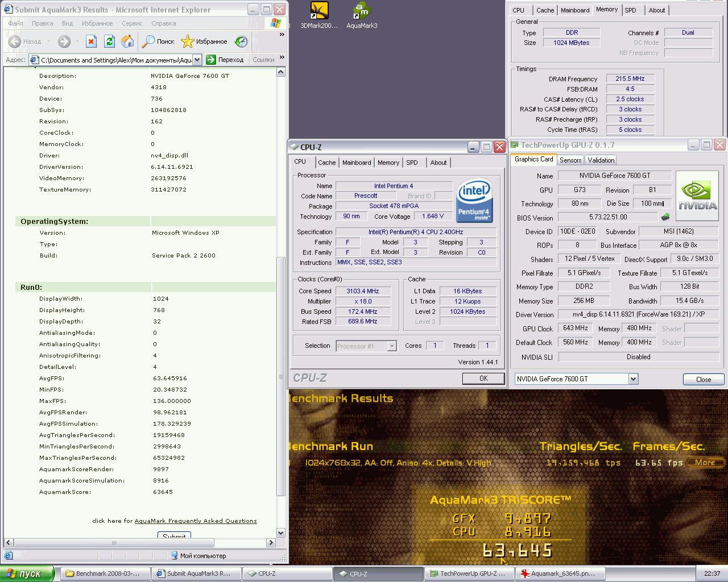This screenshot has width=728, height=582.
Task: Open the Файл menu
Action: point(16,23)
